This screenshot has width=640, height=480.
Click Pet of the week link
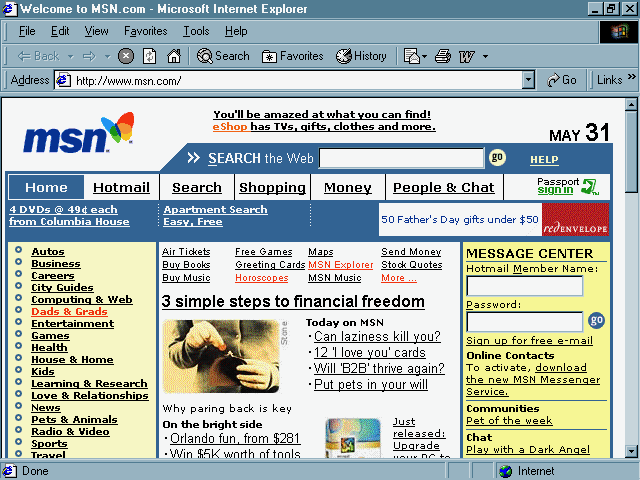click(x=509, y=421)
